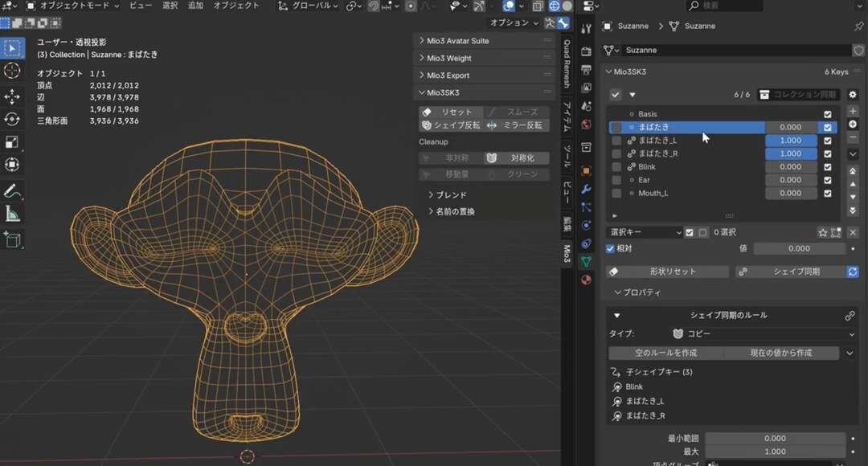Screen dimensions: 868x466
Task: Open the Collection properties tab icon
Action: pos(586,147)
